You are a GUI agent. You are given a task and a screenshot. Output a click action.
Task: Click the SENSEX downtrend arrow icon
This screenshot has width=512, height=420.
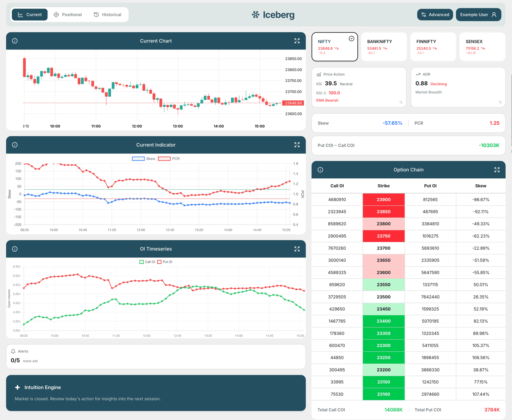tap(483, 48)
